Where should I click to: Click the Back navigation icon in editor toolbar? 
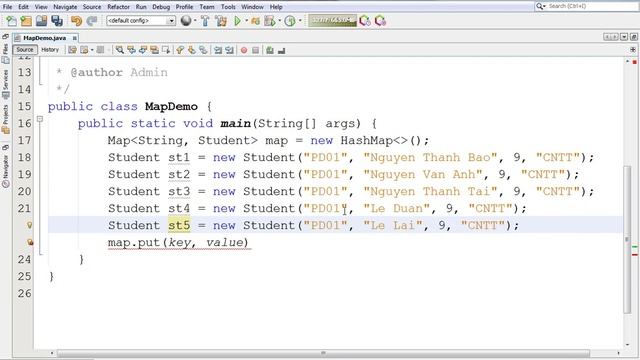click(x=84, y=50)
